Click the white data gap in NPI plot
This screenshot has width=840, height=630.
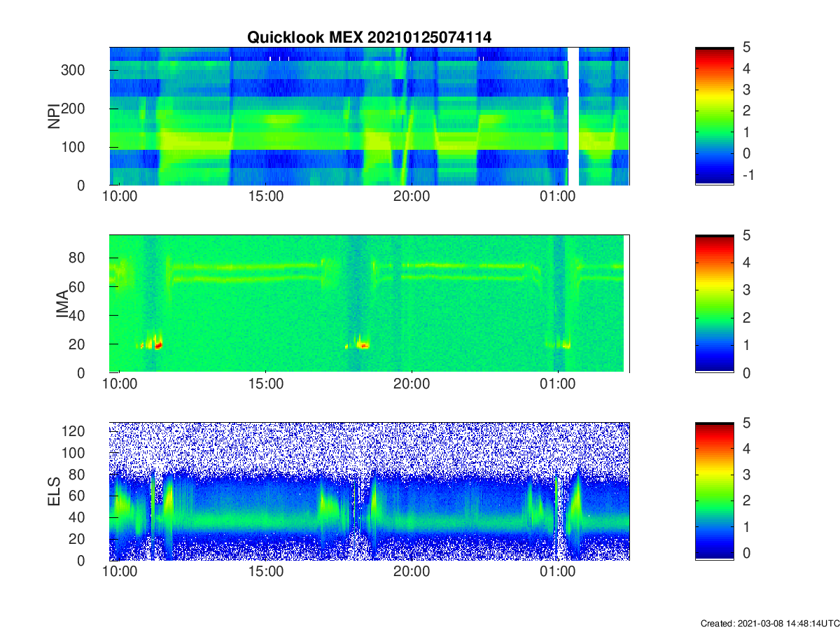573,116
